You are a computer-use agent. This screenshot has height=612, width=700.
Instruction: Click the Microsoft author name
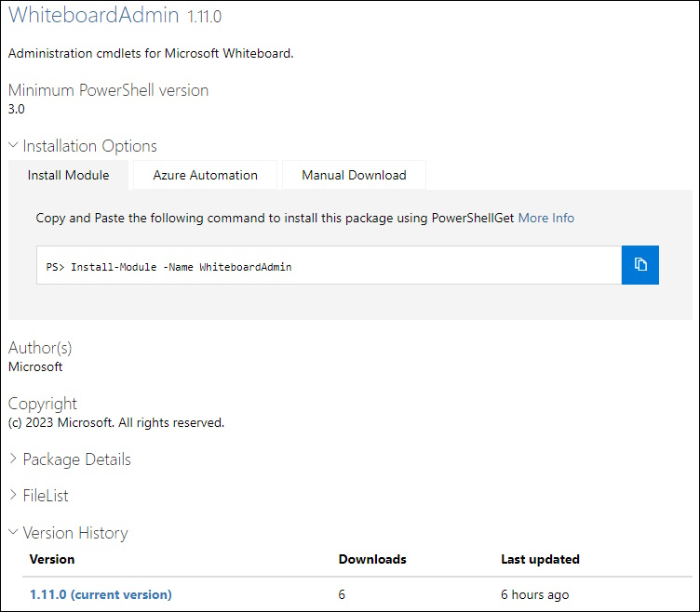click(35, 366)
